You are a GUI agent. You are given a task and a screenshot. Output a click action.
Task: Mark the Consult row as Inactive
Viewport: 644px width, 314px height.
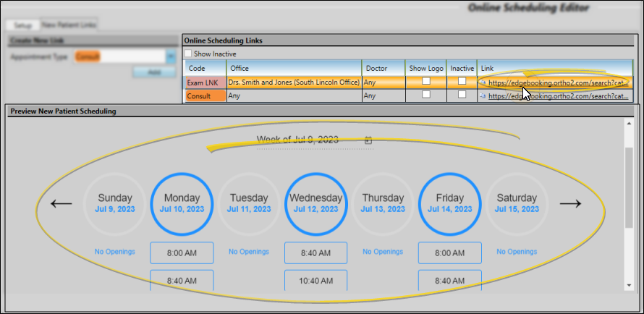tap(462, 95)
